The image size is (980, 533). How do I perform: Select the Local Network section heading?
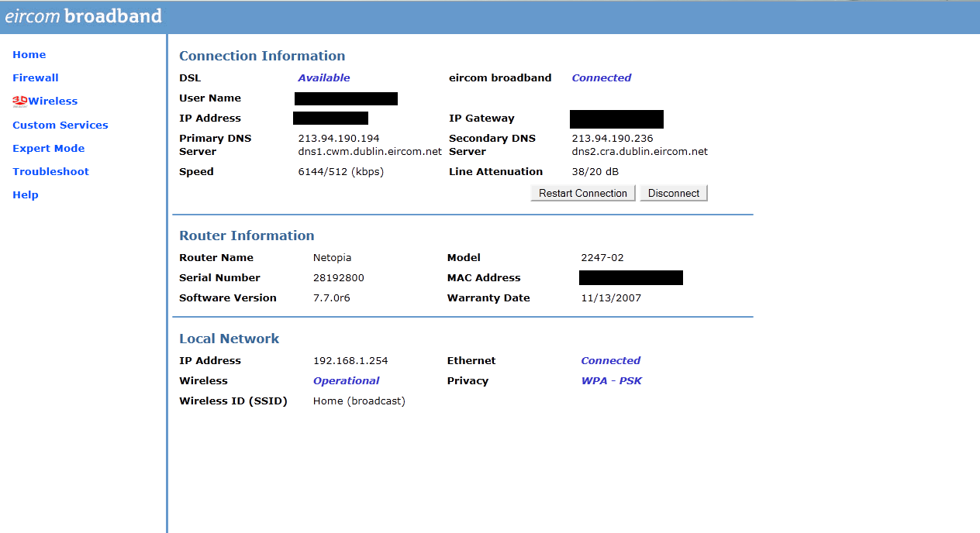(x=228, y=339)
